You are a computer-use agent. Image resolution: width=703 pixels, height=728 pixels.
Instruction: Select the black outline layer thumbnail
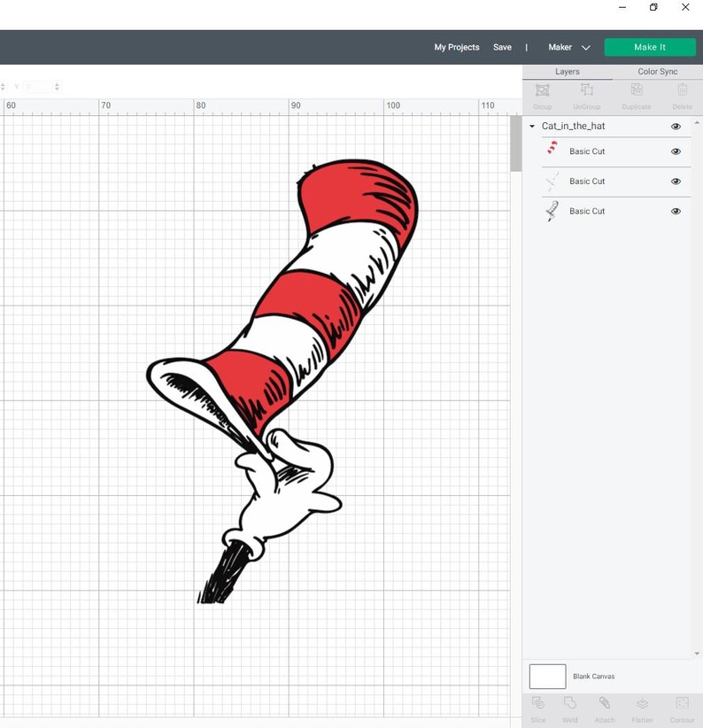pos(552,211)
